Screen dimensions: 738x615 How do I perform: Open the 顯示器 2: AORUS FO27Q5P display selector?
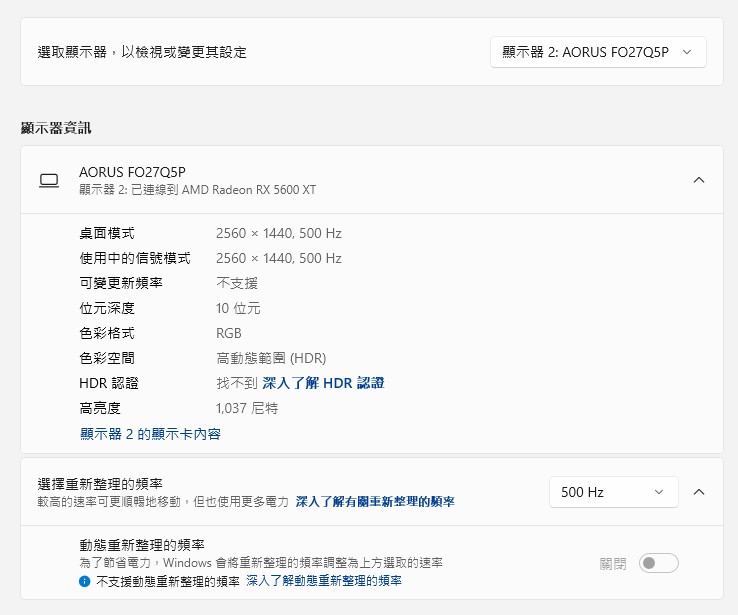tap(598, 52)
